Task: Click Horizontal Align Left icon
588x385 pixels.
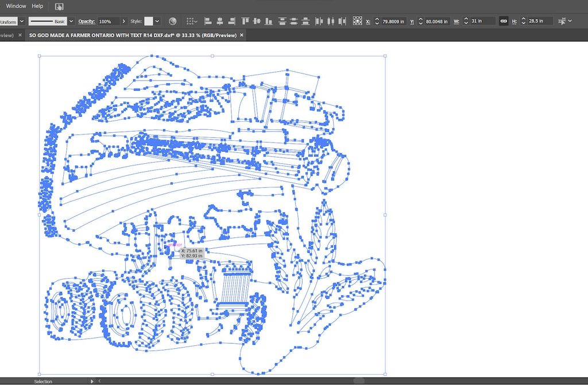Action: [208, 21]
